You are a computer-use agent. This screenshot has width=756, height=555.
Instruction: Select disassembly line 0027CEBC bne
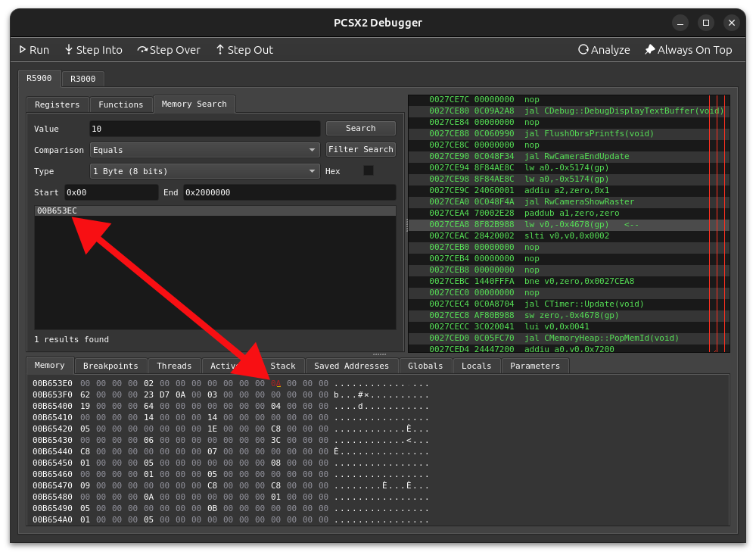569,282
